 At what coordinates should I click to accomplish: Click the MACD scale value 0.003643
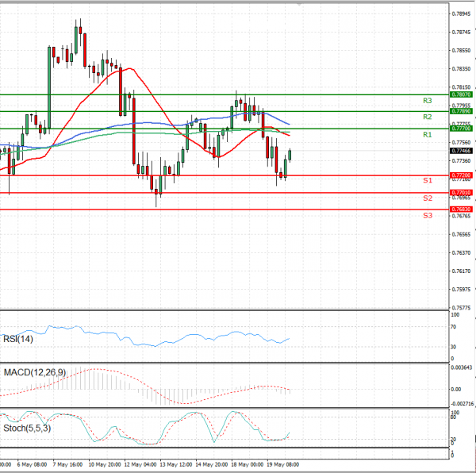point(462,367)
